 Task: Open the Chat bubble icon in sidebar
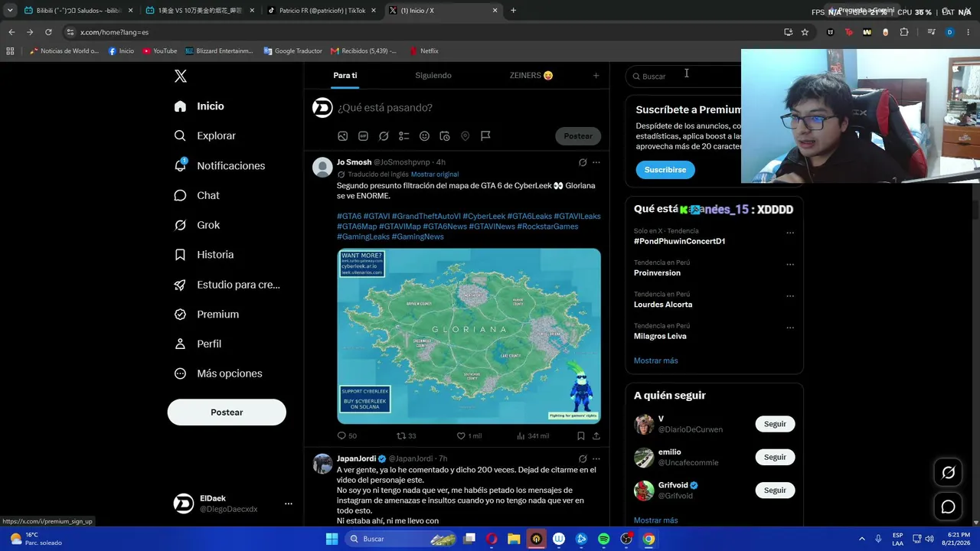point(180,195)
